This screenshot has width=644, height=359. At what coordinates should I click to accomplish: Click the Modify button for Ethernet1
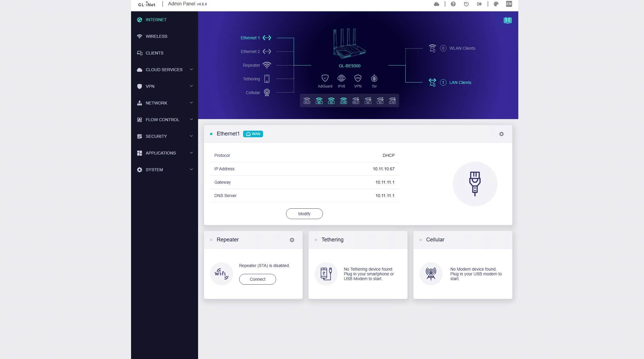point(304,214)
